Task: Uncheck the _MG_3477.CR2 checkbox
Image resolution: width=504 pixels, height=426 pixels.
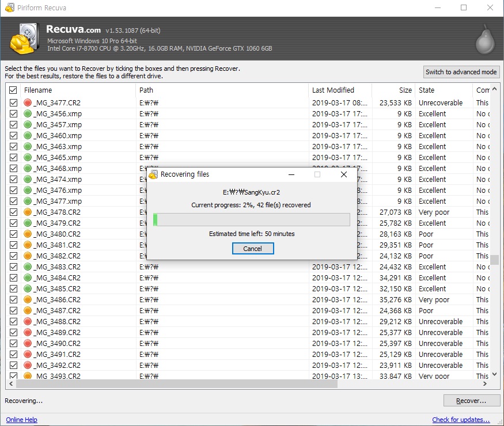Action: 13,103
